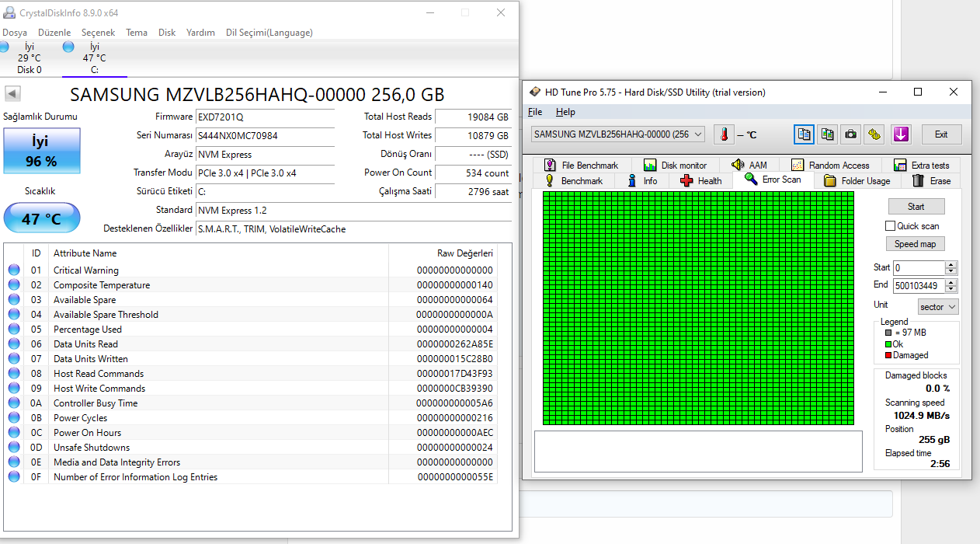Click the Firmware EXD7201Q field

265,117
